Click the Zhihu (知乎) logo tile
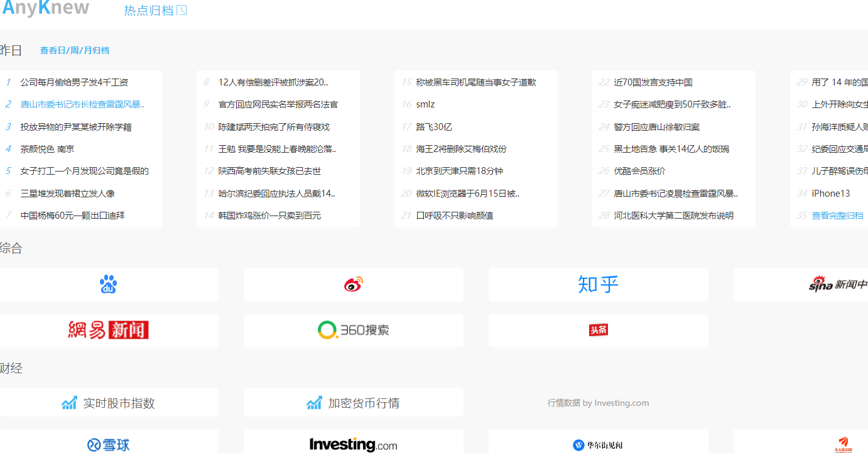Screen dimensions: 868x453 tap(598, 285)
